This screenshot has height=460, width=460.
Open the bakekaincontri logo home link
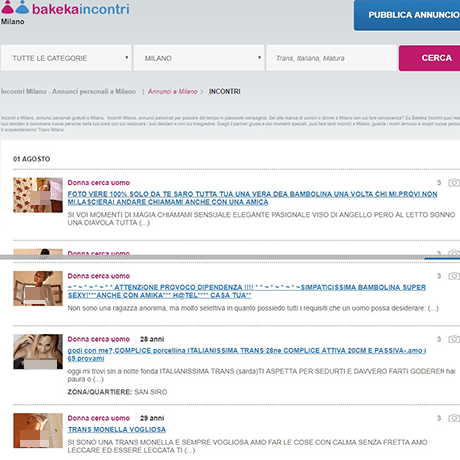tap(65, 9)
